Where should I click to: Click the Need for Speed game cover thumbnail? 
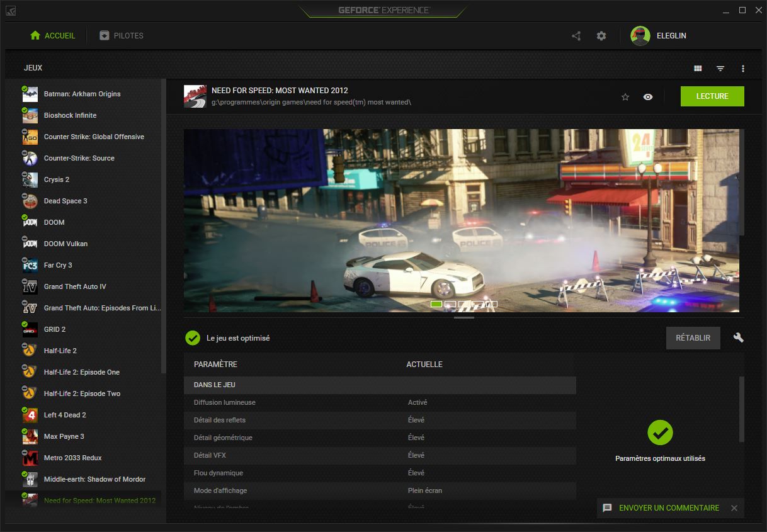pos(195,96)
